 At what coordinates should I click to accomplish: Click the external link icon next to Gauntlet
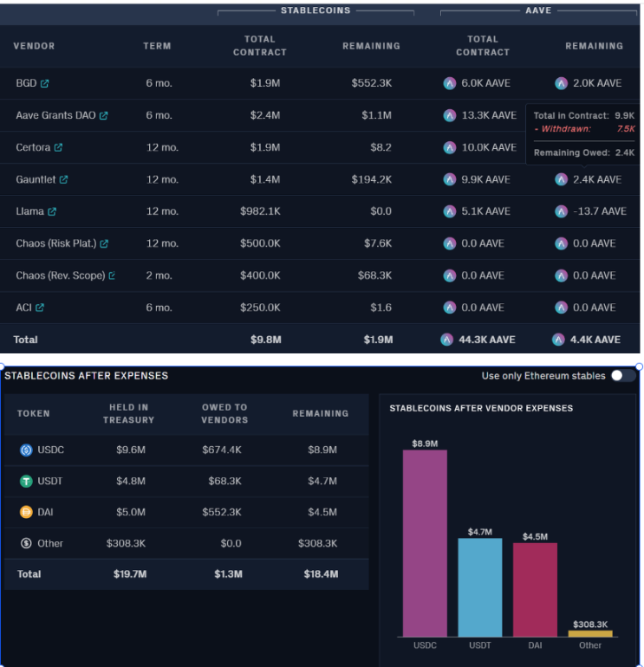(x=63, y=180)
